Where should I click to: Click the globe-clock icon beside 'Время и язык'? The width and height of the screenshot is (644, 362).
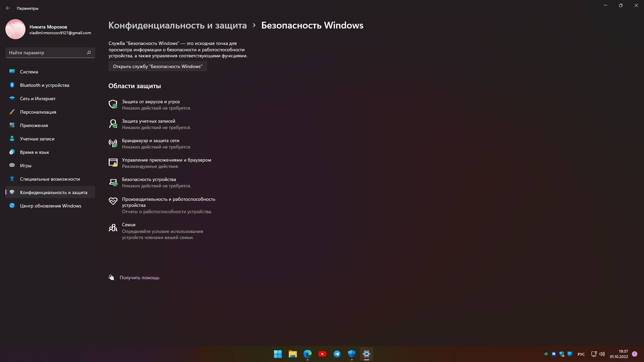[x=12, y=152]
